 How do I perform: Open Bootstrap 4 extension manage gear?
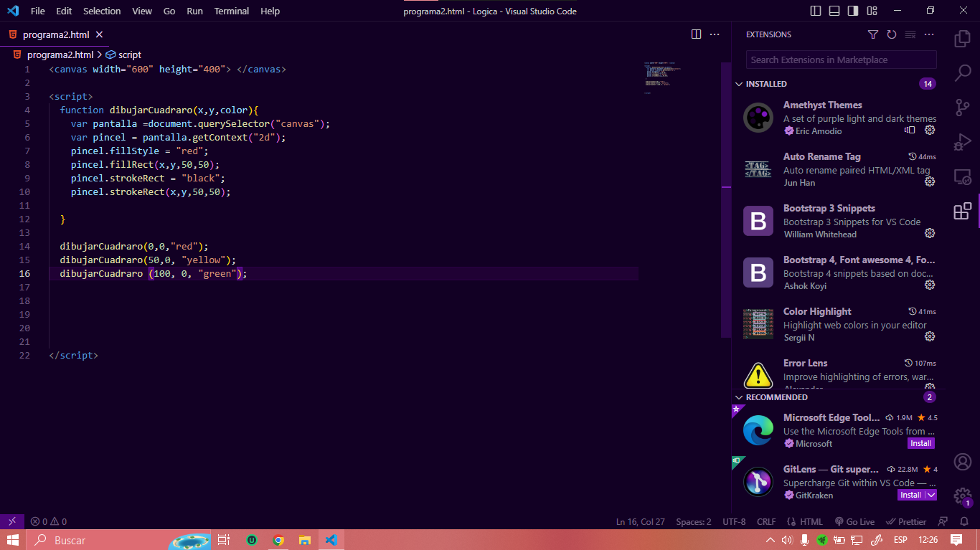930,285
